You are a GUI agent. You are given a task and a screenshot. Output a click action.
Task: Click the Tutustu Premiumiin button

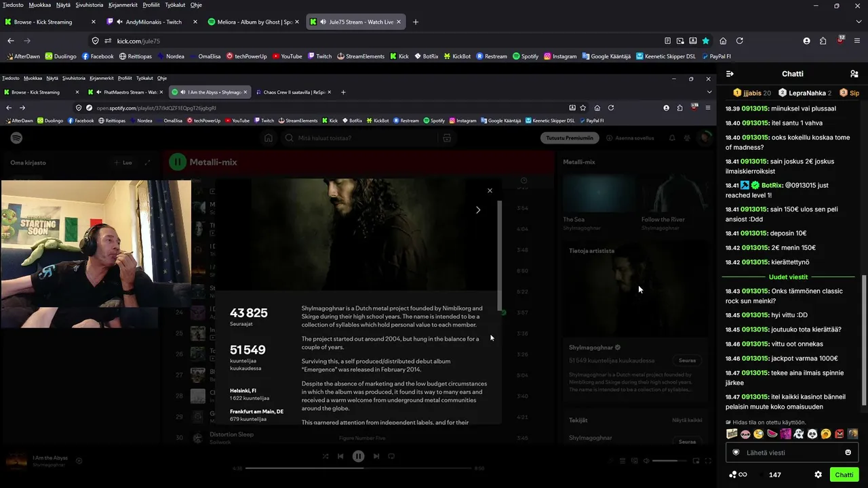tap(570, 138)
